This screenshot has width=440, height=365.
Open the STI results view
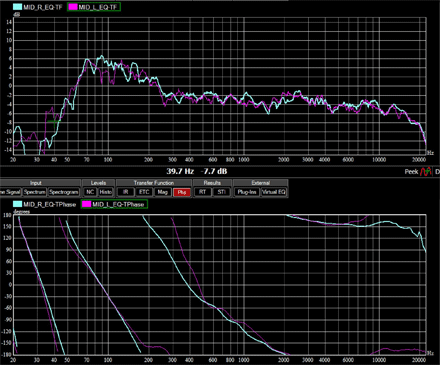pos(221,192)
